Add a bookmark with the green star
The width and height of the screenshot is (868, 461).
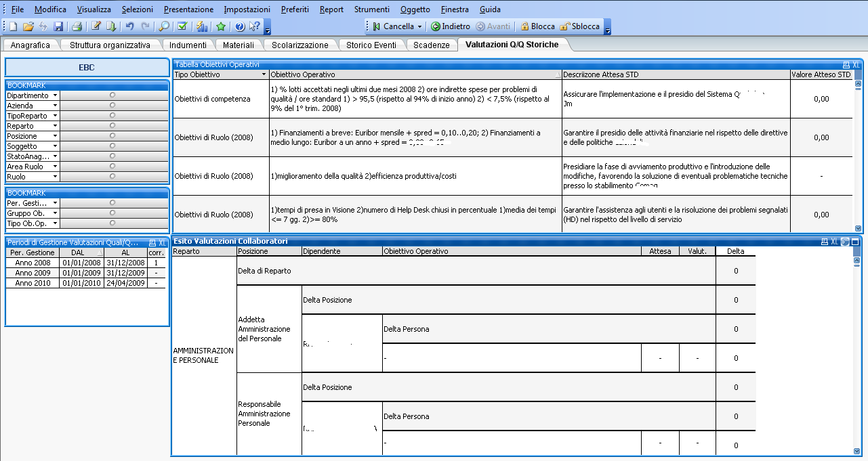tap(220, 26)
